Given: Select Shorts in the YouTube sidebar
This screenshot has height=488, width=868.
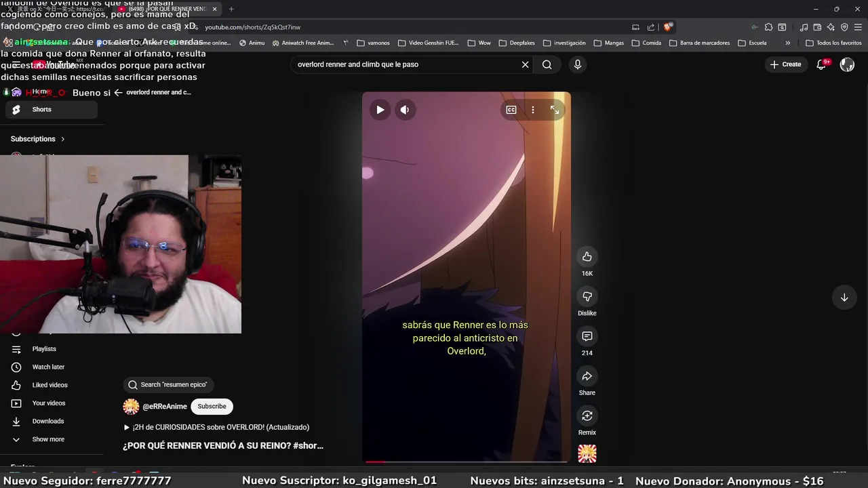Looking at the screenshot, I should [x=52, y=109].
